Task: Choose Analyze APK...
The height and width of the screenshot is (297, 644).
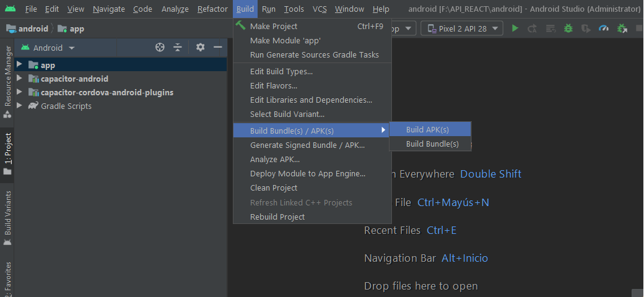Action: click(312, 159)
